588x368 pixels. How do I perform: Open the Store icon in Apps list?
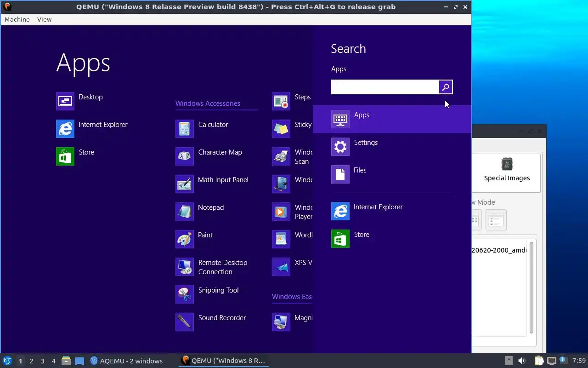[65, 156]
